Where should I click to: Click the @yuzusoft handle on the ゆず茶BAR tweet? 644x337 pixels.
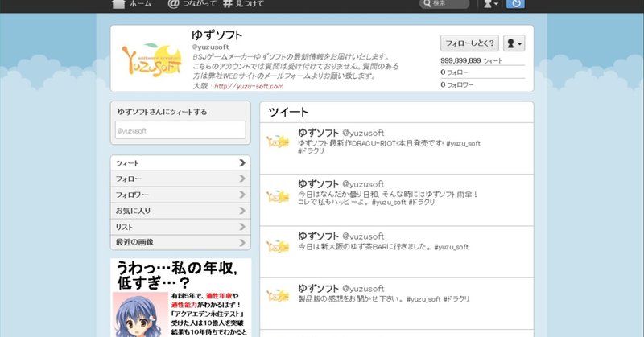[x=363, y=236]
